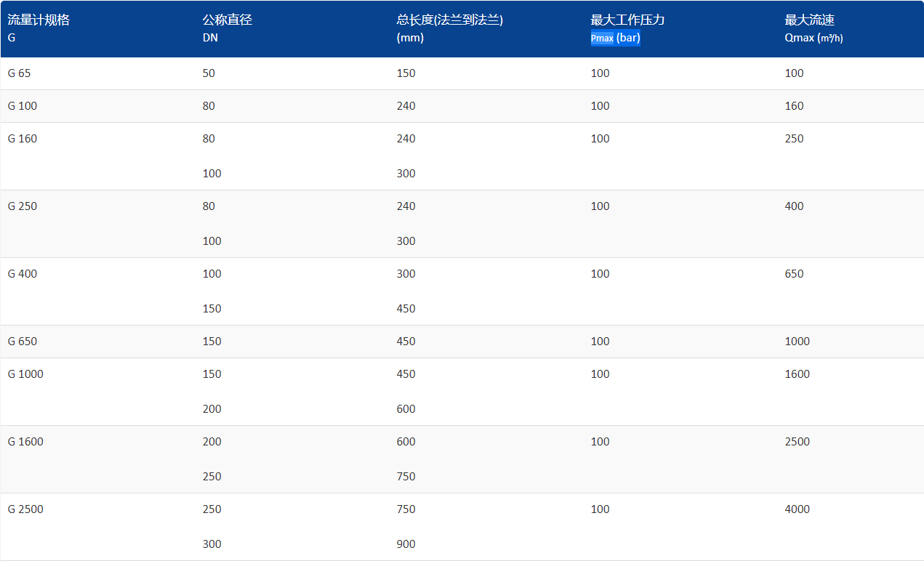Screen dimensions: 924x561
Task: Click DN value 50 in G 65 row
Action: (209, 73)
